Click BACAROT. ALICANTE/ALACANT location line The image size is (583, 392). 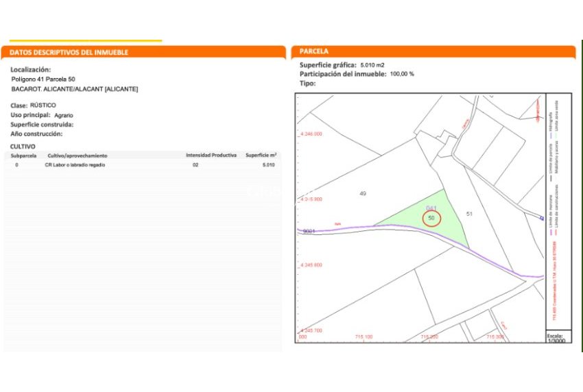pos(75,89)
